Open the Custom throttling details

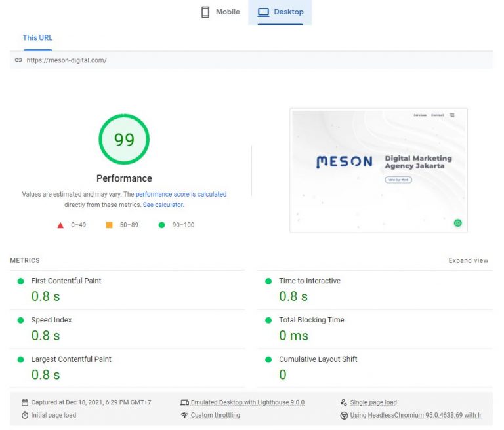click(x=215, y=415)
